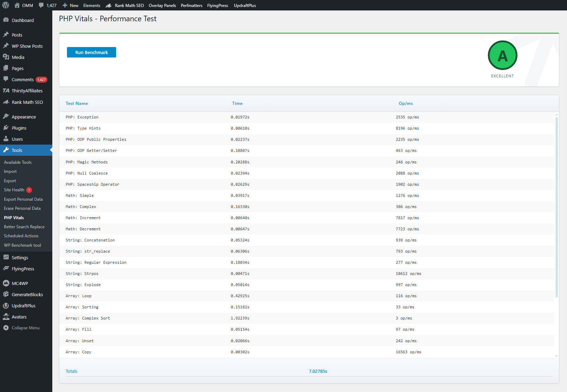This screenshot has height=392, width=567.
Task: Select the ThirstyAffiliates TA icon
Action: [x=6, y=91]
